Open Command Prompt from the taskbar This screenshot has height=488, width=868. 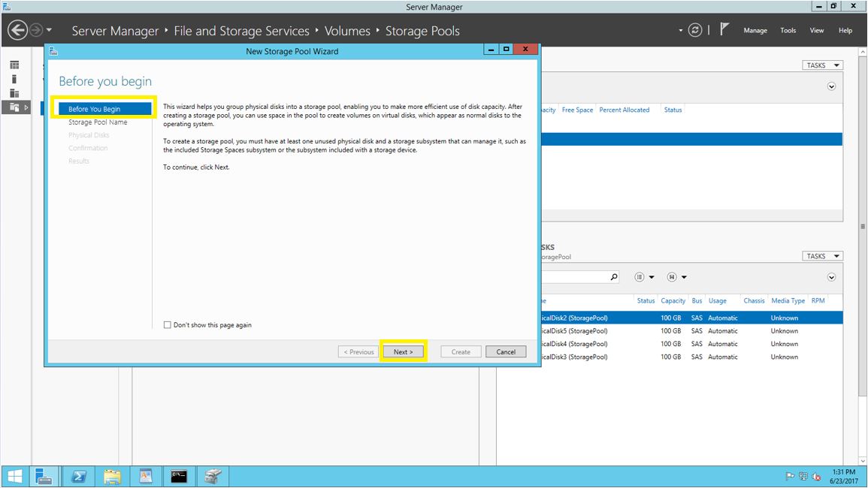(x=180, y=476)
